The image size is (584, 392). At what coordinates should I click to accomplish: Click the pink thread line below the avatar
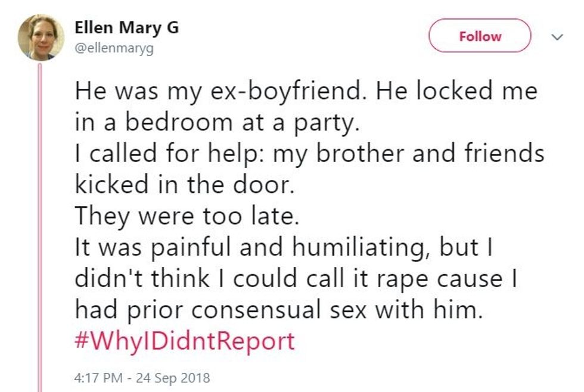[41, 226]
